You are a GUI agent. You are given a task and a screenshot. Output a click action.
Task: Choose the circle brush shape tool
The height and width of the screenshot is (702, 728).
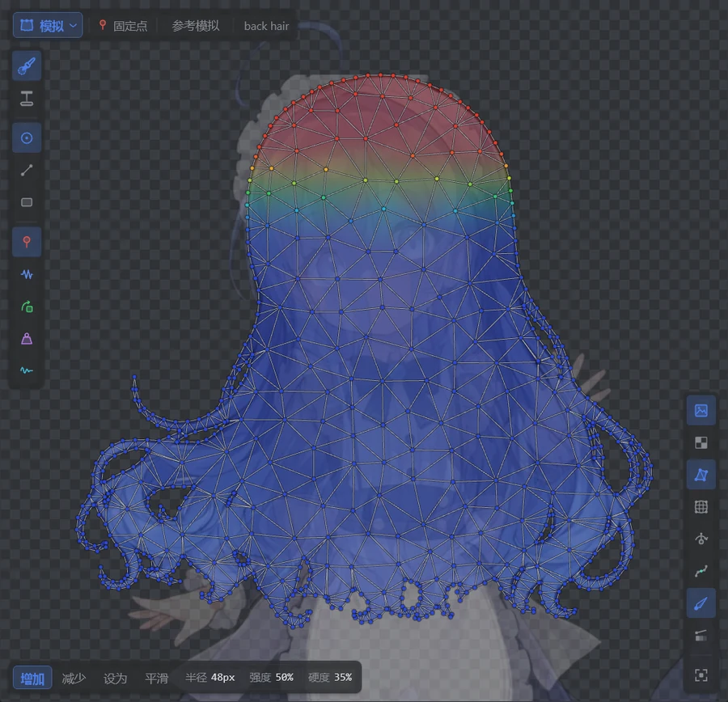27,137
